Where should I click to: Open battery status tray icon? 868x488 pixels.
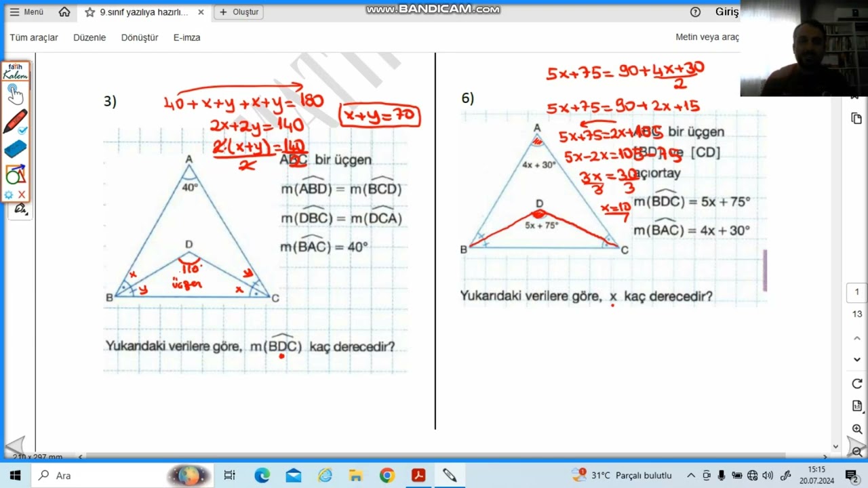click(736, 475)
